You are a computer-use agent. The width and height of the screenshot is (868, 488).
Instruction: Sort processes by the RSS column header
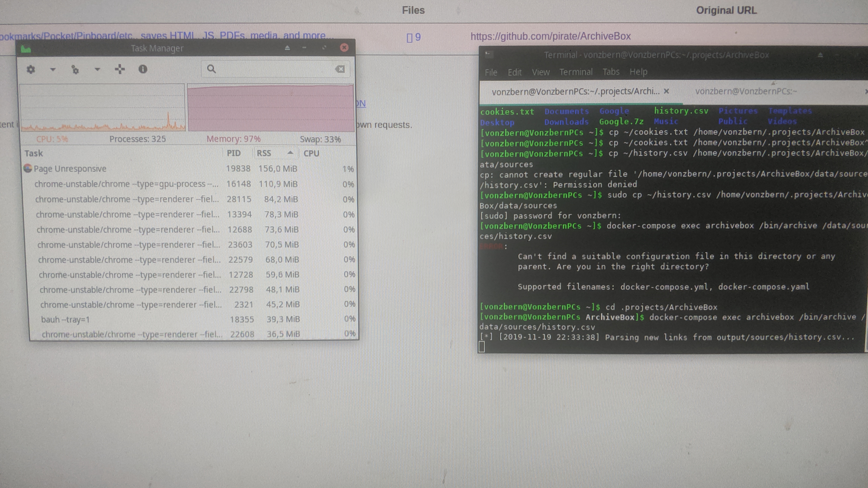264,154
